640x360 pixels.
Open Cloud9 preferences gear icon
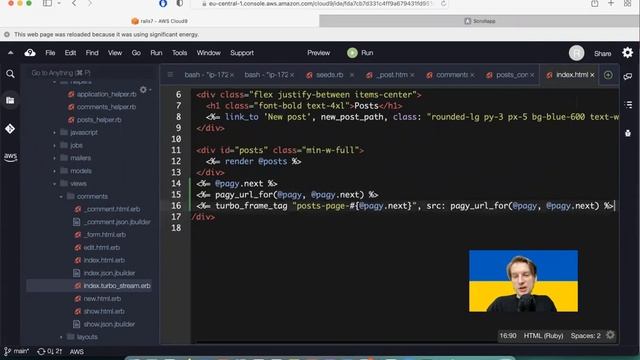(627, 53)
